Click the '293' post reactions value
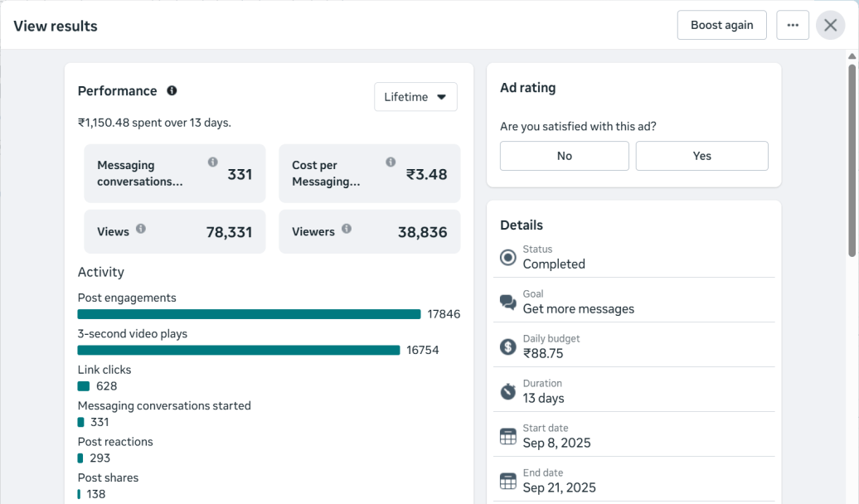Screen dimensions: 859x504 coord(99,458)
